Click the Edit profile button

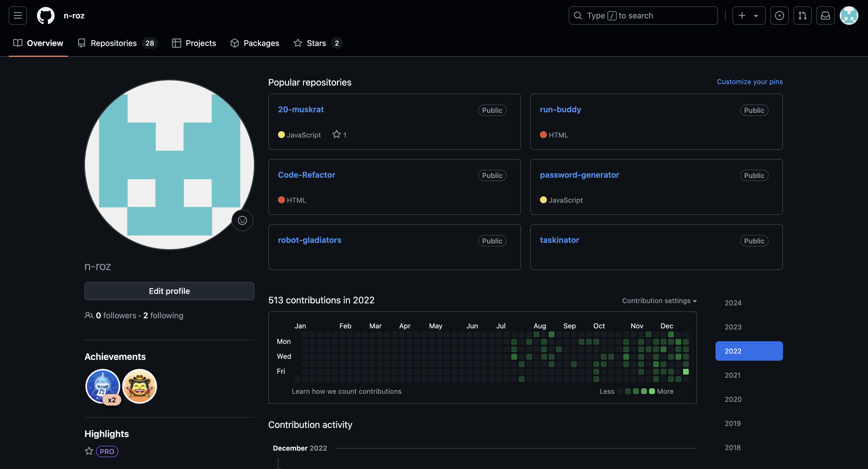(169, 291)
